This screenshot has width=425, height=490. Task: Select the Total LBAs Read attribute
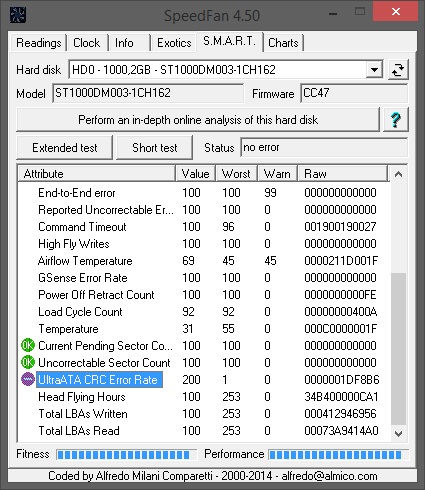click(x=79, y=431)
